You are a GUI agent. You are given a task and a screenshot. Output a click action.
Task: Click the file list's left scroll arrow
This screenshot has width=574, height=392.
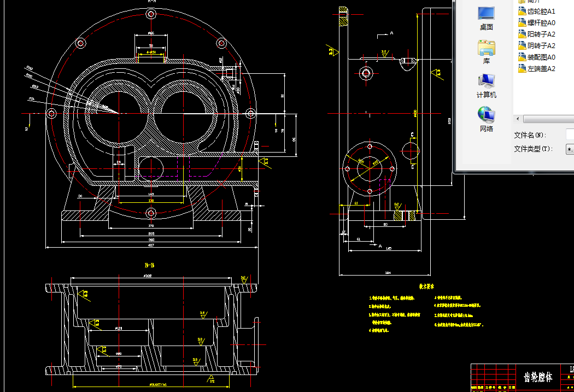click(518, 119)
